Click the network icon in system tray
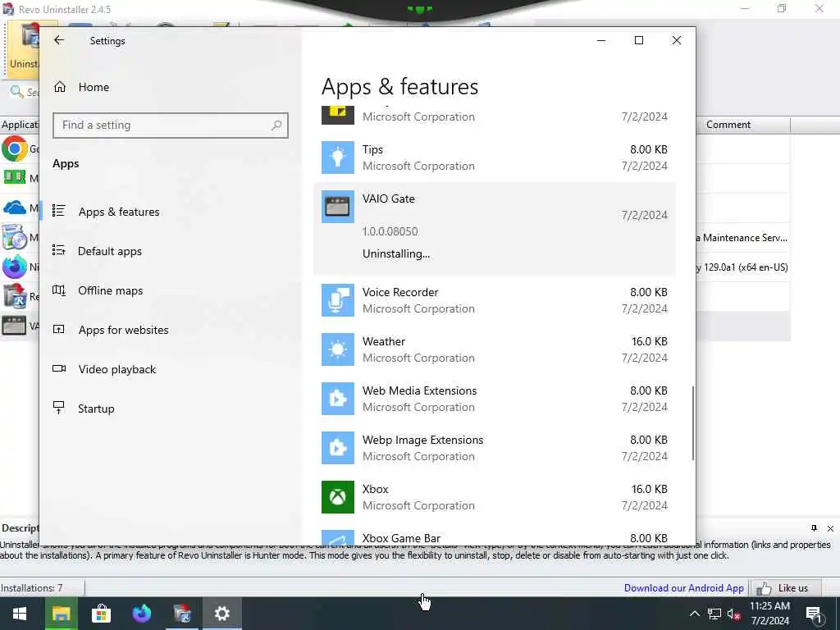The height and width of the screenshot is (630, 840). [x=714, y=614]
